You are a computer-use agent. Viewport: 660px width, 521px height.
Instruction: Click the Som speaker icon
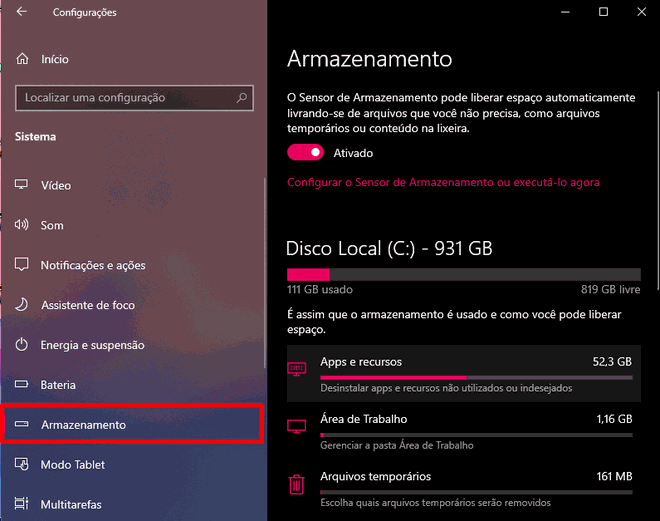click(21, 225)
